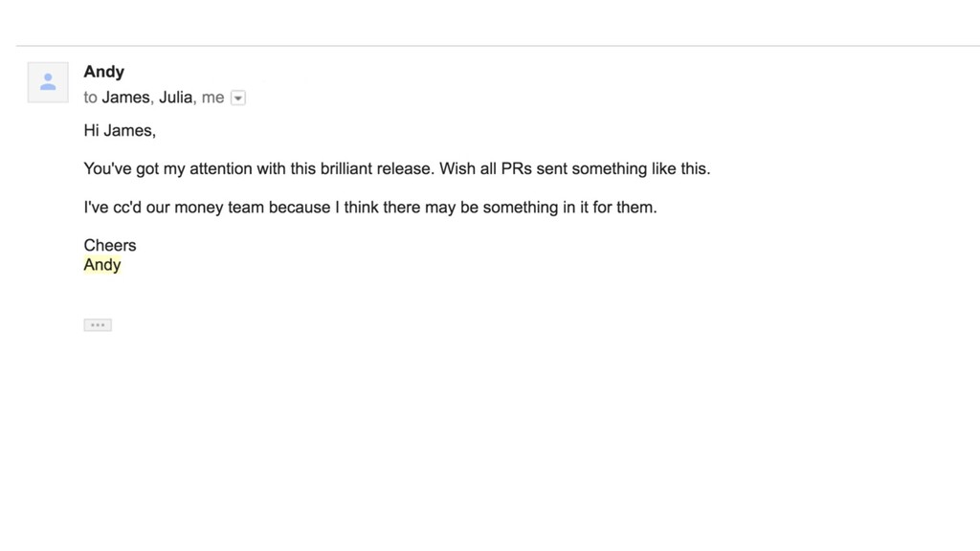This screenshot has width=980, height=551.
Task: Click the highlighted Andy signature
Action: (x=102, y=265)
